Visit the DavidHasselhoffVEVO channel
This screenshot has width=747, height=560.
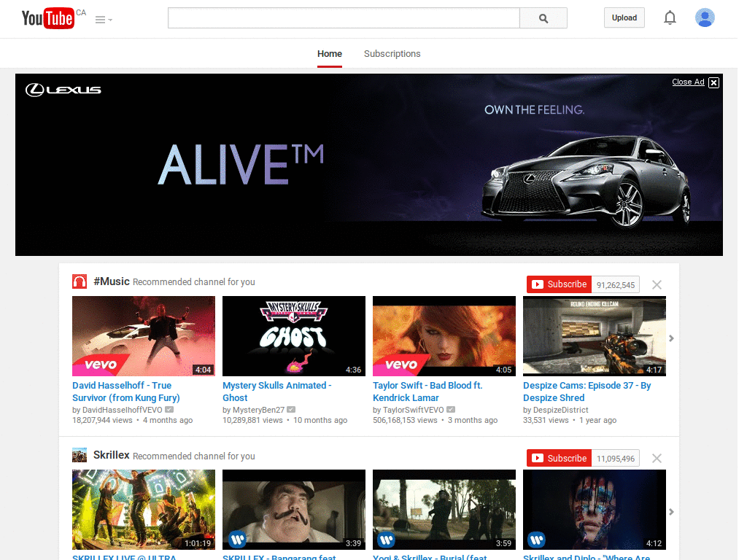[123, 410]
